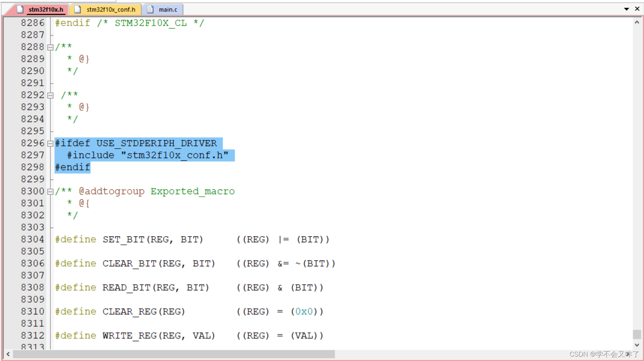Click line number 8304 in the gutter

coord(32,239)
